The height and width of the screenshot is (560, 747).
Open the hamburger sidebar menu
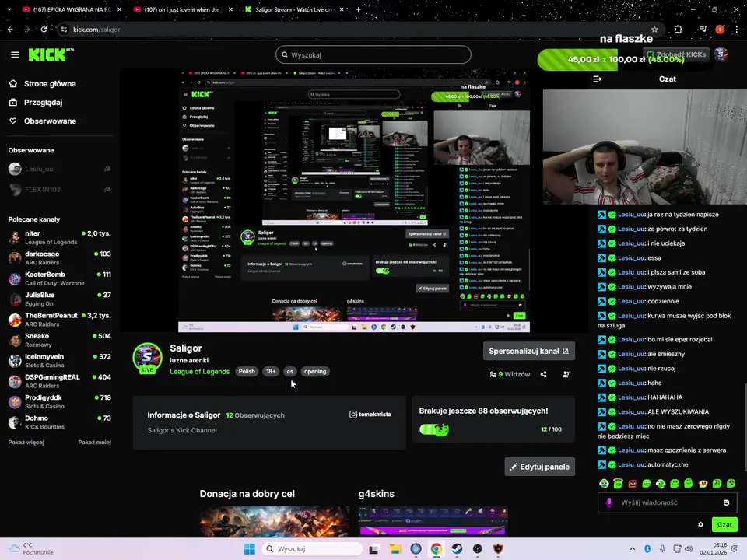coord(15,54)
